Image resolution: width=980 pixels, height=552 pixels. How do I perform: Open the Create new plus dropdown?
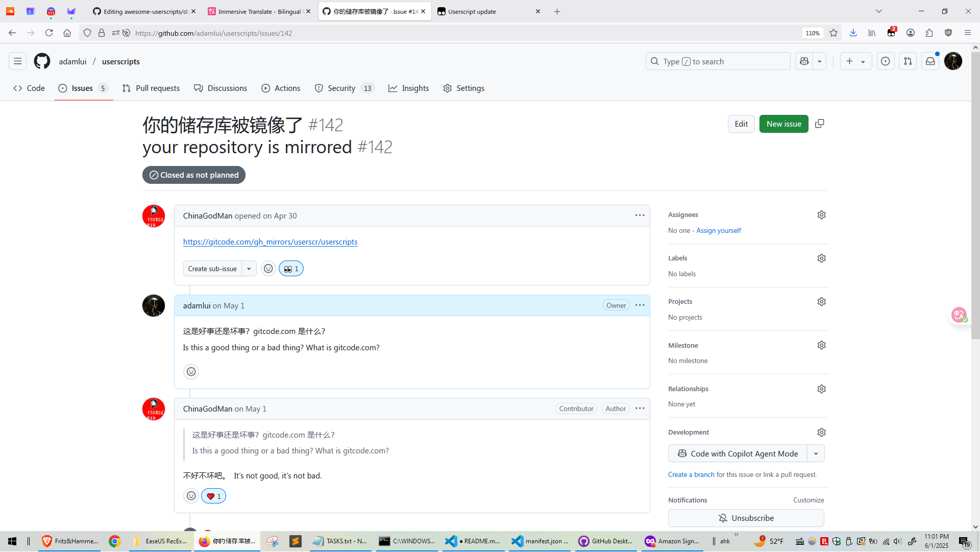pyautogui.click(x=855, y=61)
